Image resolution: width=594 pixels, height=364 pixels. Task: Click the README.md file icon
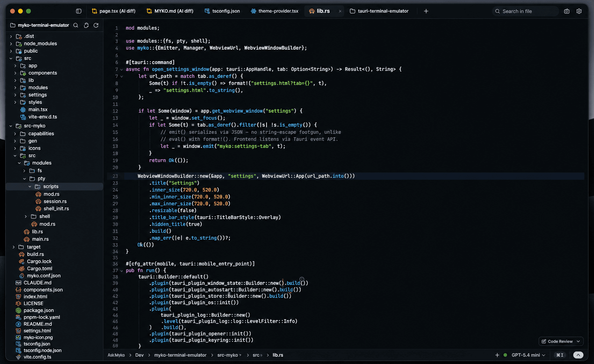pyautogui.click(x=18, y=324)
